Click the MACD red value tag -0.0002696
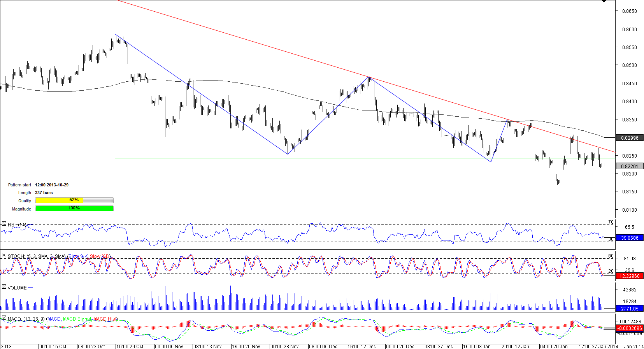The width and height of the screenshot is (644, 349). tap(629, 328)
